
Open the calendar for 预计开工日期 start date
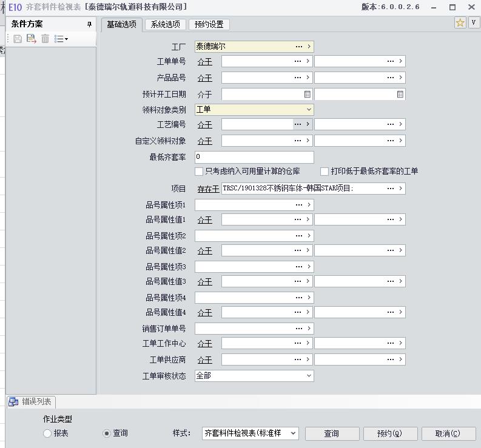[308, 94]
